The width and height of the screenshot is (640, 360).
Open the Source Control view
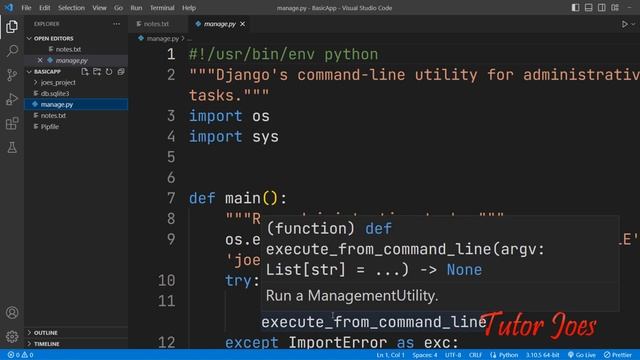[x=12, y=75]
